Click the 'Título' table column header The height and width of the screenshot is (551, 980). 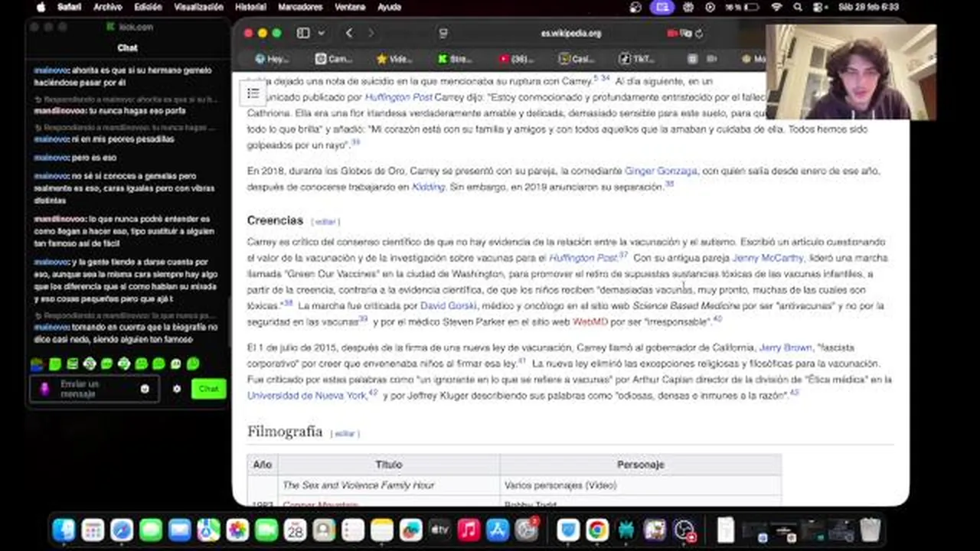pos(389,465)
